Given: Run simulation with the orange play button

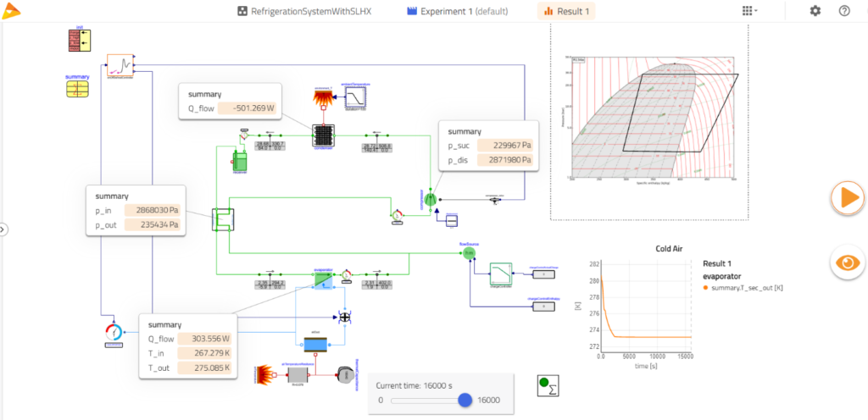Looking at the screenshot, I should click(x=848, y=198).
